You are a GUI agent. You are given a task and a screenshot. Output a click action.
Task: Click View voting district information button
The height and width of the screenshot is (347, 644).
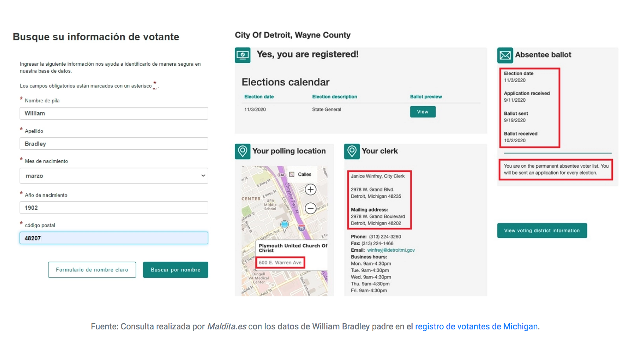pos(542,230)
